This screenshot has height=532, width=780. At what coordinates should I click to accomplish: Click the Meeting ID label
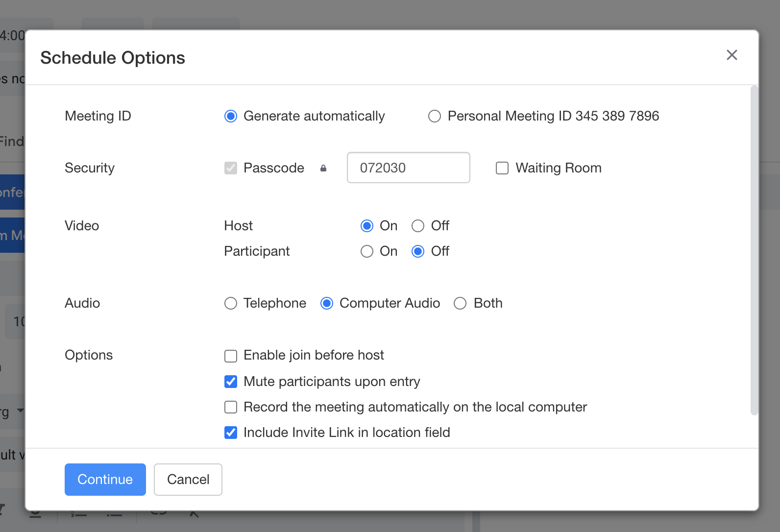coord(98,116)
